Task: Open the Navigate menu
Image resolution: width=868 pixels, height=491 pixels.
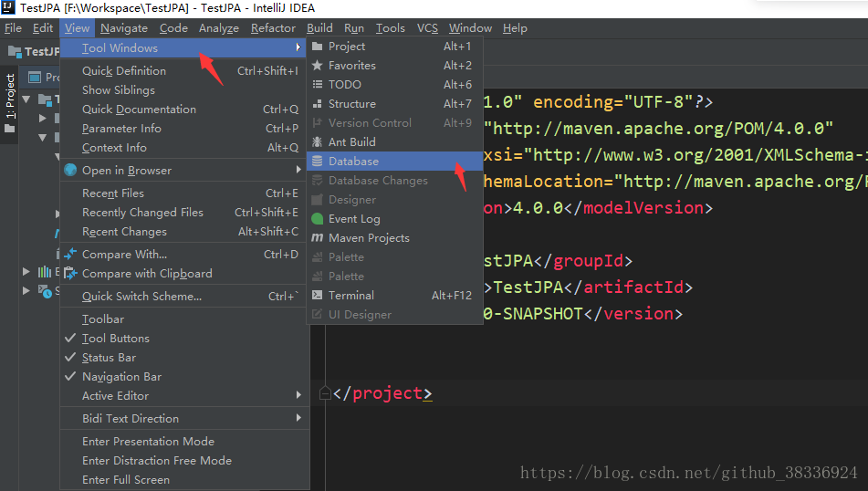Action: pyautogui.click(x=124, y=28)
